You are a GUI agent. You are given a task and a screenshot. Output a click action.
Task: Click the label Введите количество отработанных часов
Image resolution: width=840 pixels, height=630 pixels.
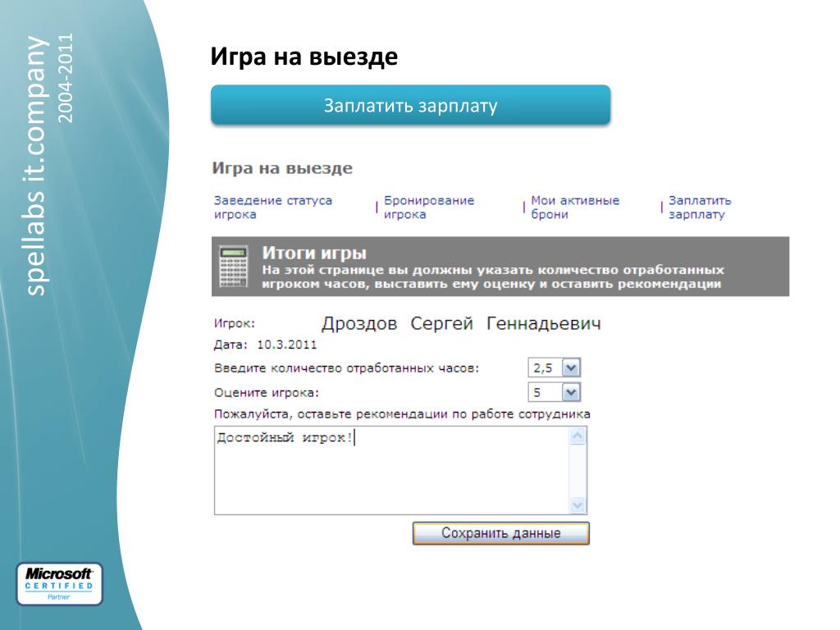tap(347, 368)
